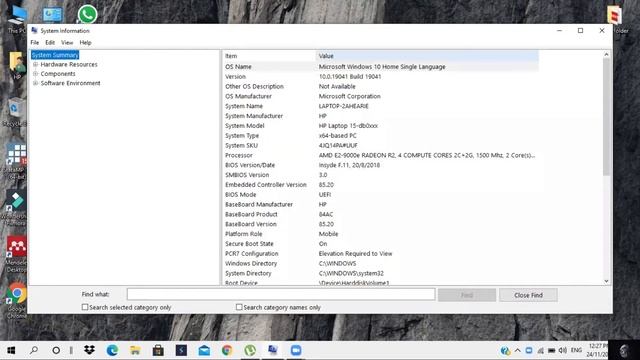Focus the Find what text field
640x360 pixels.
coord(281,294)
